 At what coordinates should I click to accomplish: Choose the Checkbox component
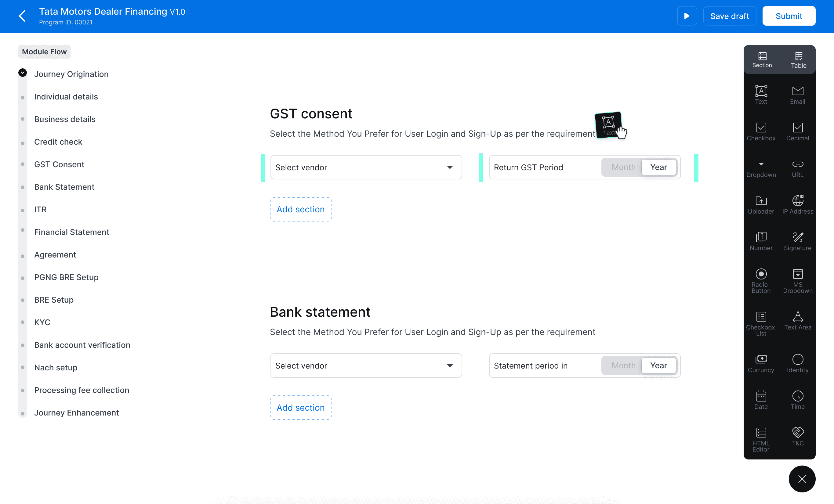[x=761, y=131]
